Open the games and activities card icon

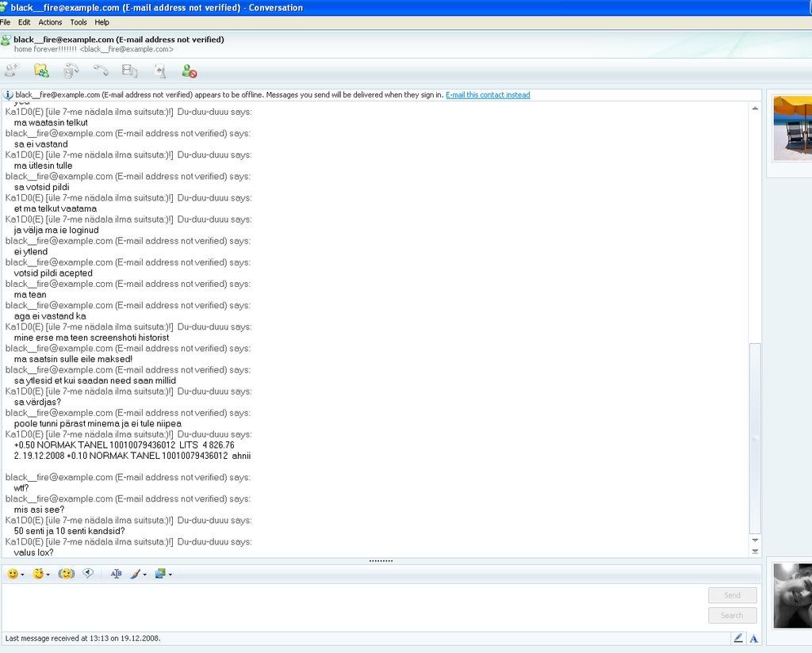click(160, 71)
